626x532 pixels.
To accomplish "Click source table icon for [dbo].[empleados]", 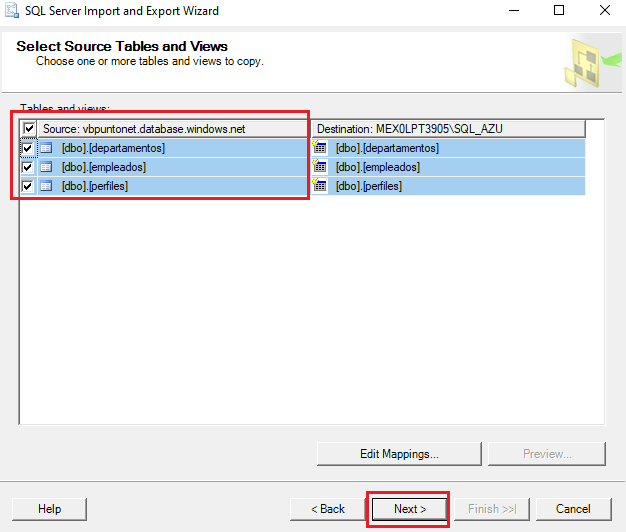I will coord(46,167).
